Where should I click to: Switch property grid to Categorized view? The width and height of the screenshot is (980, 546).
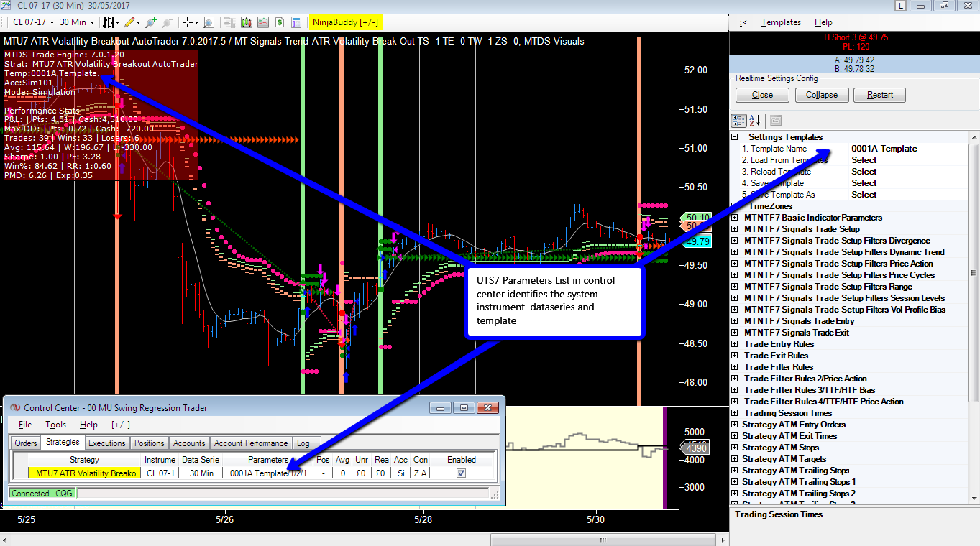point(738,120)
